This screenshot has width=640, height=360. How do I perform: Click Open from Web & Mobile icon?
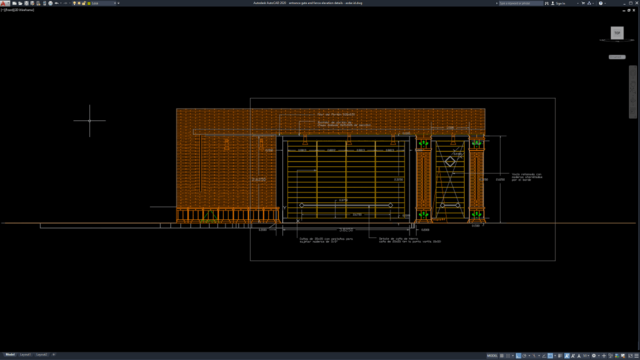pos(38,3)
